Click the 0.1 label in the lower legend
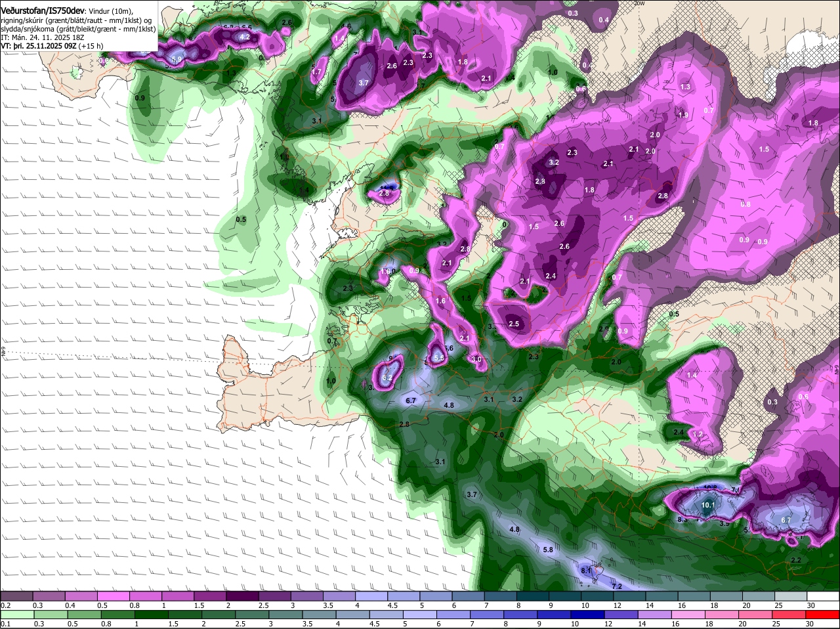The height and width of the screenshot is (629, 840). (5, 623)
